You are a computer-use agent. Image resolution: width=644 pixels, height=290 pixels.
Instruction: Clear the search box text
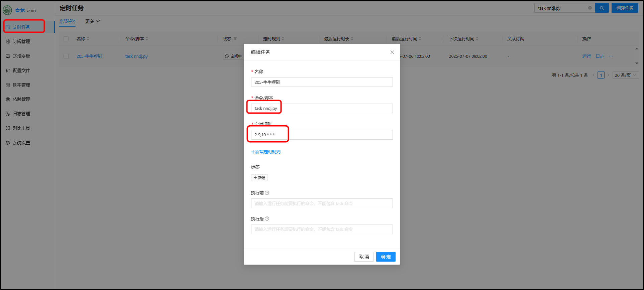[590, 8]
